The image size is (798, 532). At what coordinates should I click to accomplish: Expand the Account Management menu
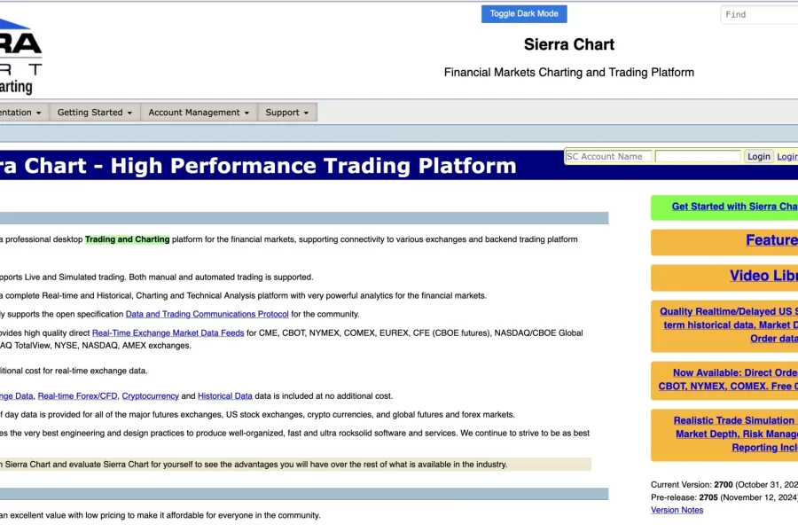pyautogui.click(x=199, y=112)
